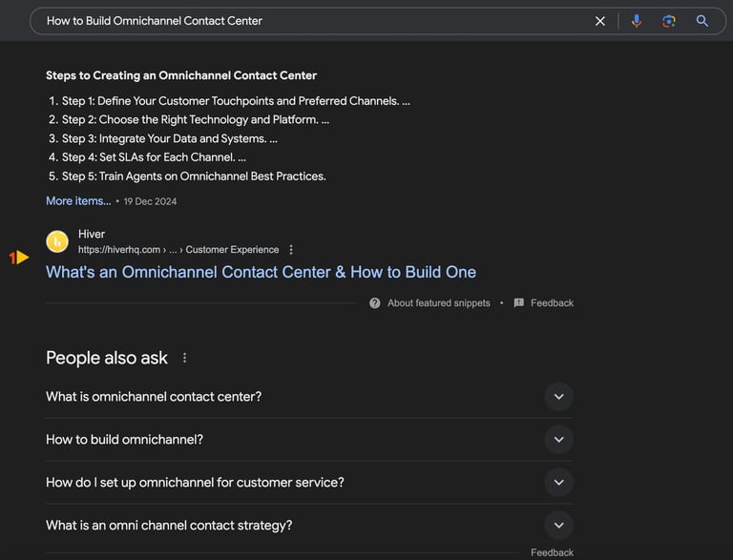733x560 pixels.
Task: Click "About featured snippets" link
Action: click(x=438, y=303)
